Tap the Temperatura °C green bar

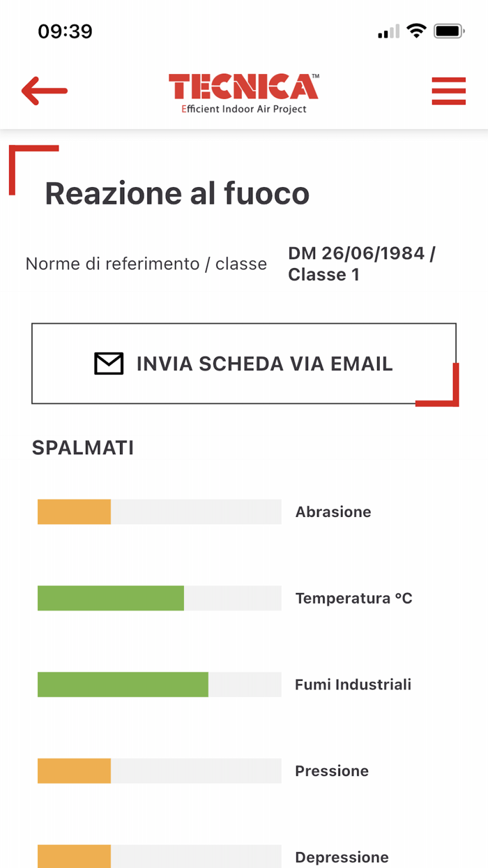pyautogui.click(x=160, y=598)
